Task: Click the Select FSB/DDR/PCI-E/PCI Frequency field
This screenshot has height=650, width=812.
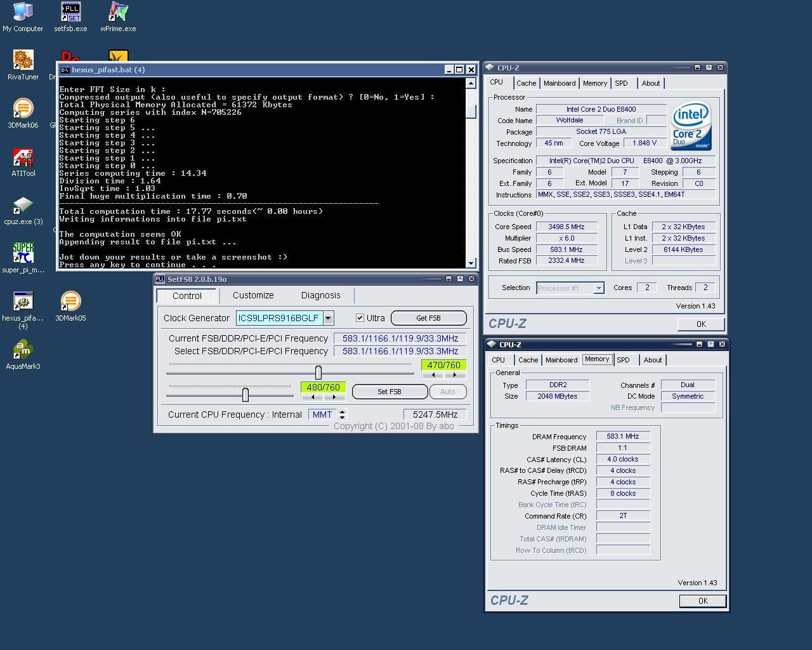Action: coord(400,351)
